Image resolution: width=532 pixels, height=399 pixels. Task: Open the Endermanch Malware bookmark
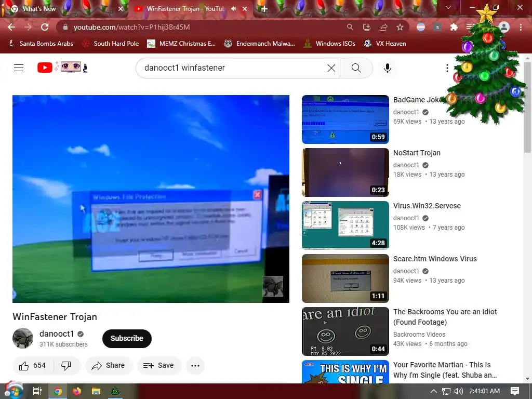tap(260, 44)
